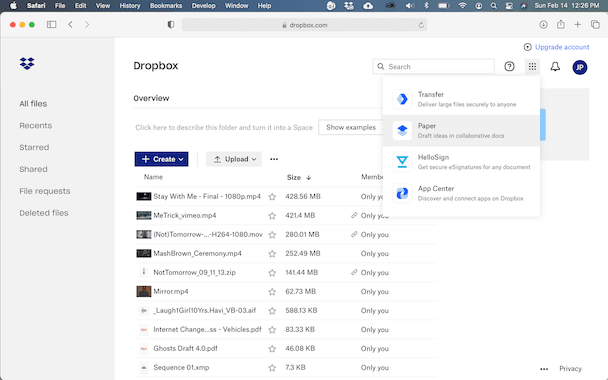Open Deleted files in sidebar
Viewport: 608px width, 380px height.
click(x=44, y=213)
